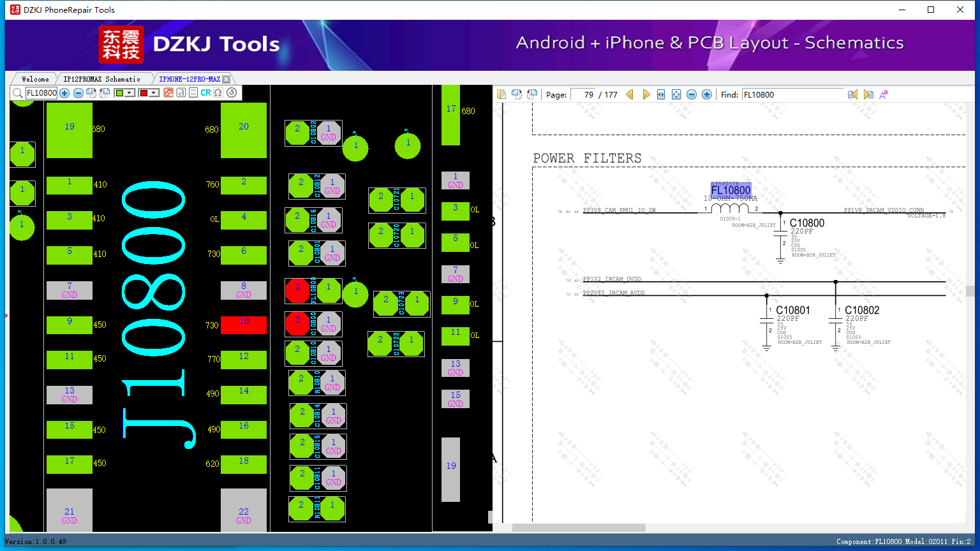Fit the schematic to page width
This screenshot has height=551, width=980.
coord(661,94)
